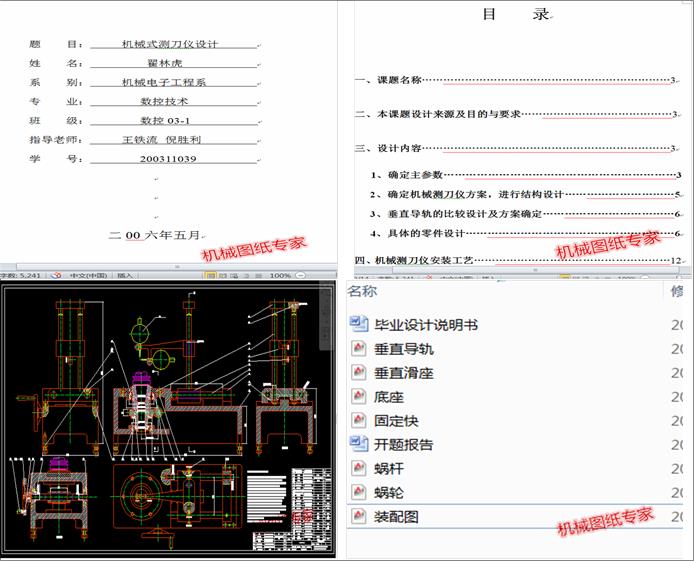Select the file name 底座
The image size is (694, 561).
click(x=389, y=396)
